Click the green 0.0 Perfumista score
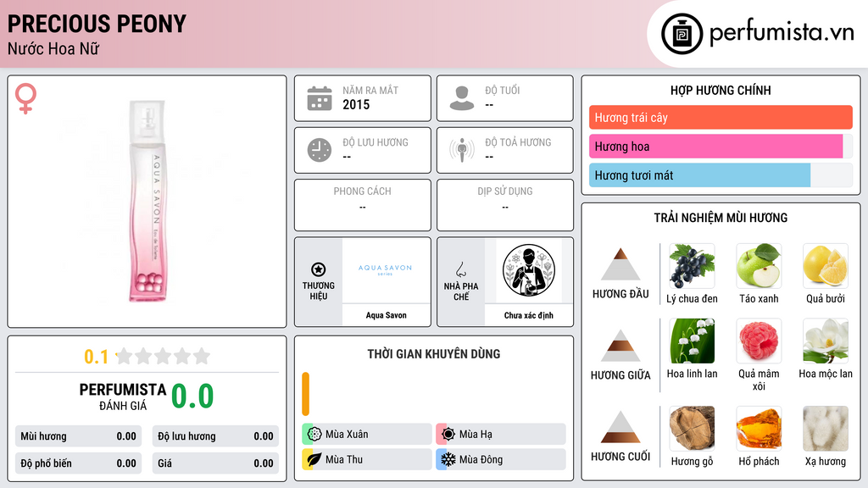Image resolution: width=868 pixels, height=488 pixels. (x=192, y=396)
